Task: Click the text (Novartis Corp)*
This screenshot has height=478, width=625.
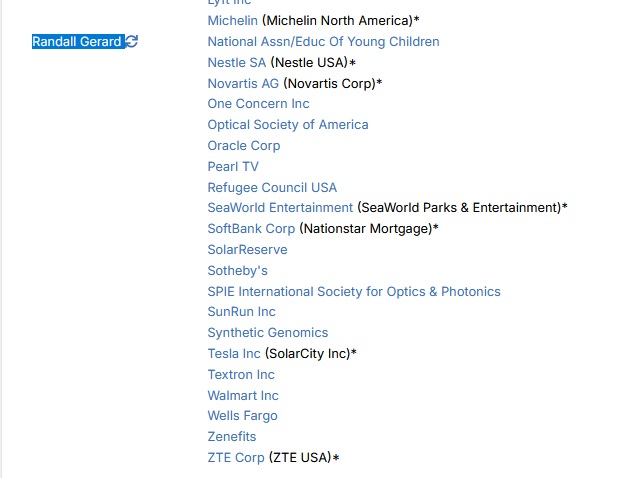Action: [x=333, y=83]
